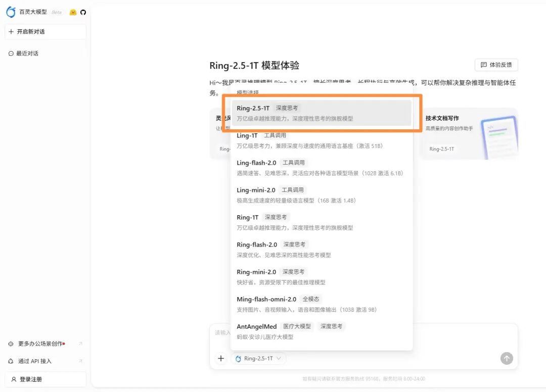The image size is (546, 392).
Task: Click the Ring-2.5-1T label on 技术文档写作 card
Action: [441, 149]
